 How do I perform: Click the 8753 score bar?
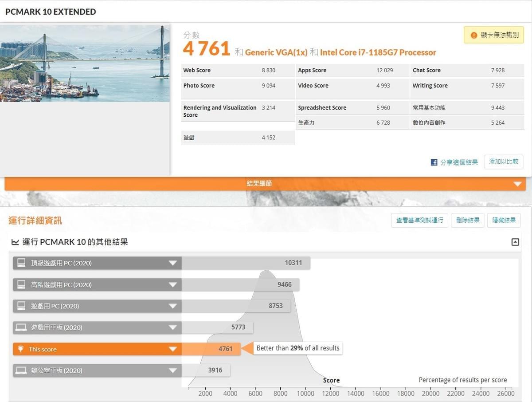[236, 306]
